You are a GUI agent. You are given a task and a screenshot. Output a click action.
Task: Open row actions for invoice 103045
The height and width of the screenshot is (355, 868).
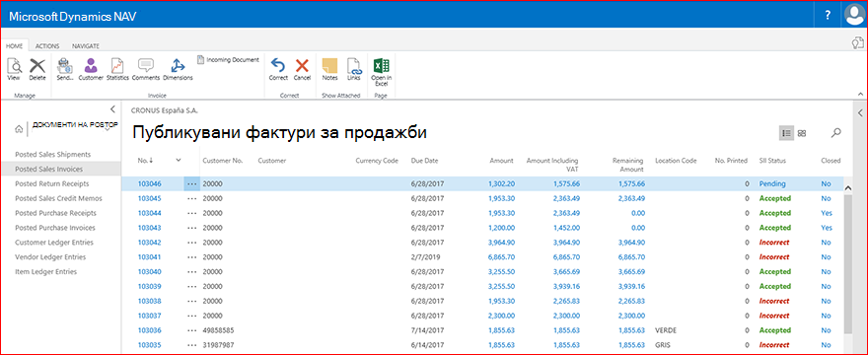tap(192, 198)
